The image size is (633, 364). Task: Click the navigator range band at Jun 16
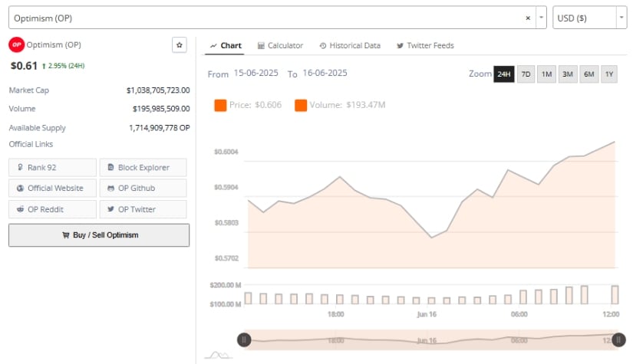pyautogui.click(x=427, y=340)
